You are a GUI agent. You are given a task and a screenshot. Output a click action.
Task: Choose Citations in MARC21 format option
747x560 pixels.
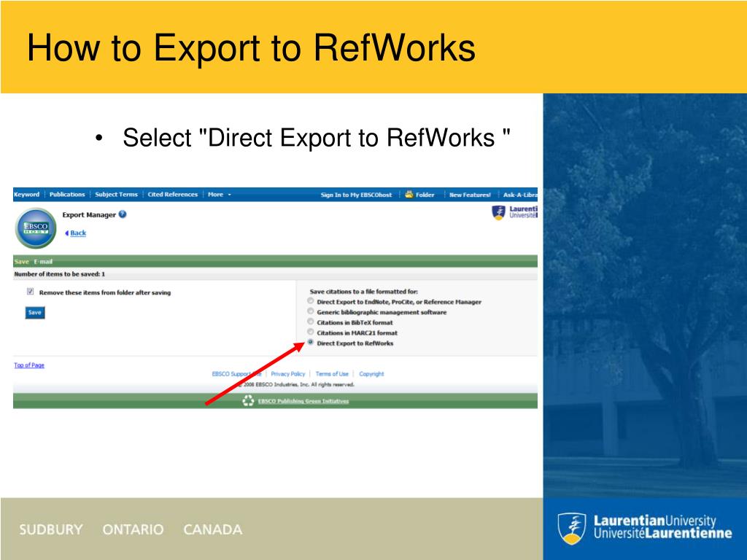pos(311,332)
